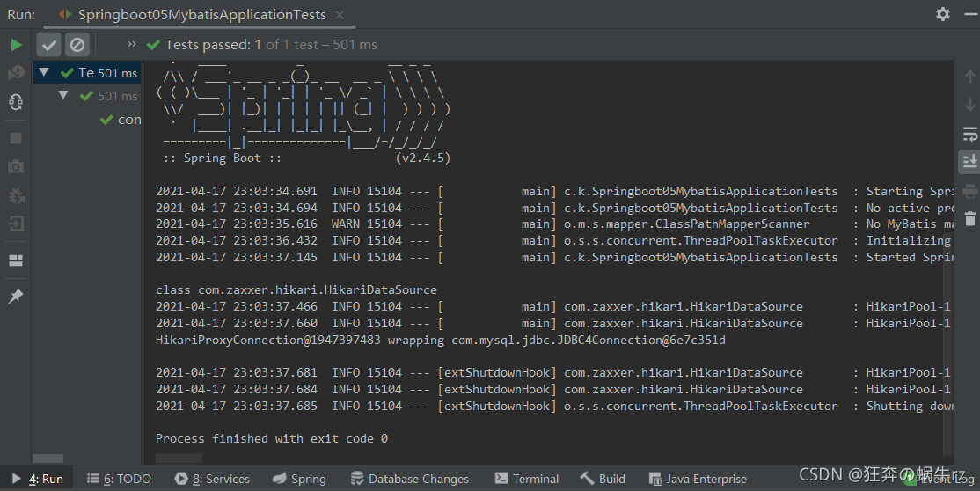The image size is (980, 491).
Task: Rerun failed tests icon
Action: point(16,72)
